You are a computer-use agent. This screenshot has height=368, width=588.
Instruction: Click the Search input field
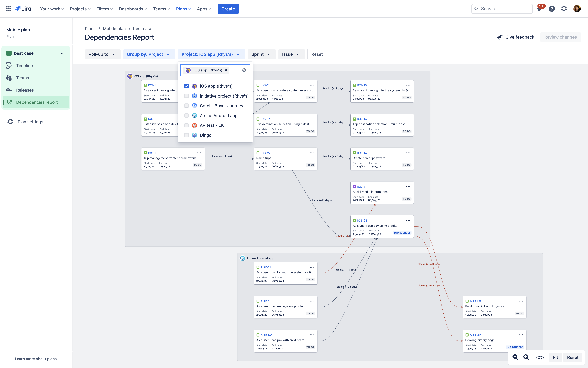[x=502, y=9]
